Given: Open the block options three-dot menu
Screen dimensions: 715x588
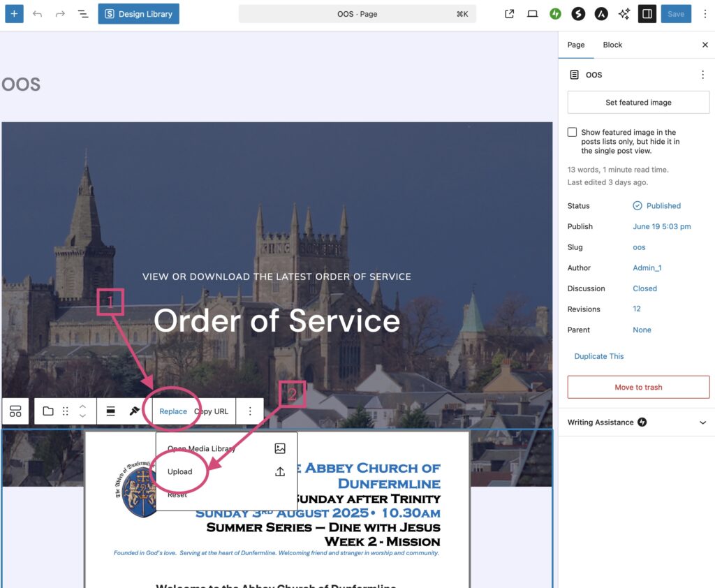Looking at the screenshot, I should pyautogui.click(x=250, y=411).
